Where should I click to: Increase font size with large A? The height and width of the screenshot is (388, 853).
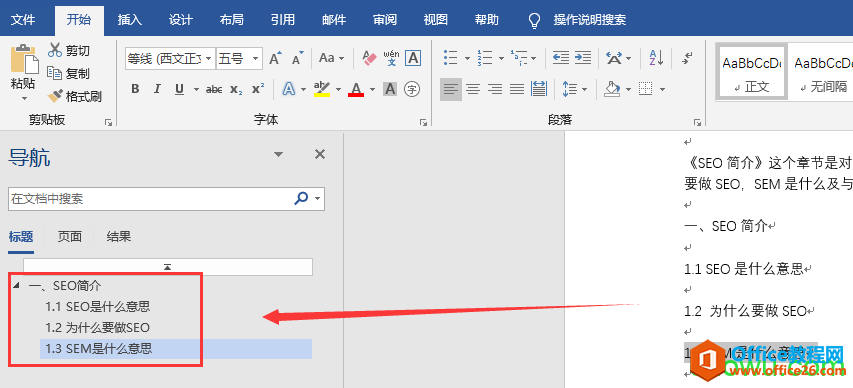pyautogui.click(x=275, y=58)
